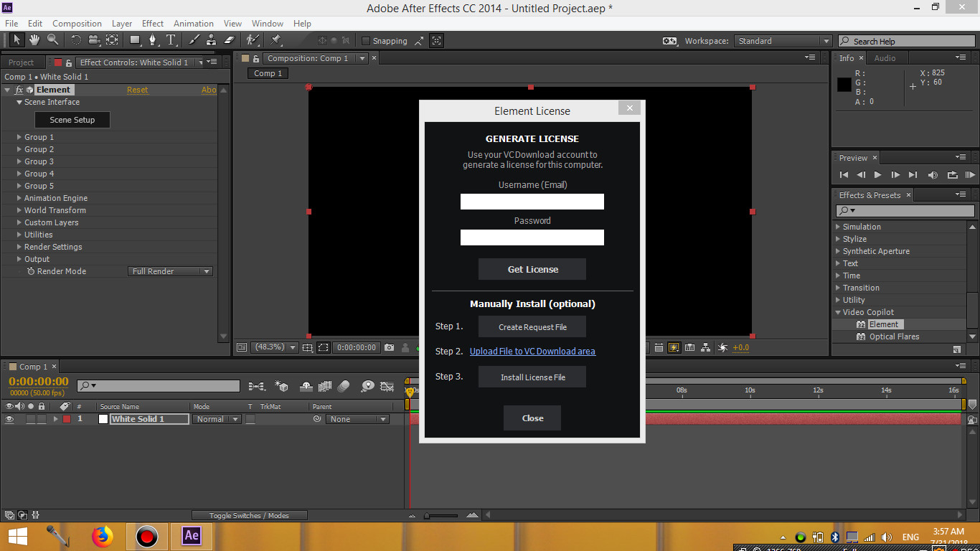This screenshot has height=551, width=980.
Task: Expand the Render Settings section
Action: tap(19, 247)
